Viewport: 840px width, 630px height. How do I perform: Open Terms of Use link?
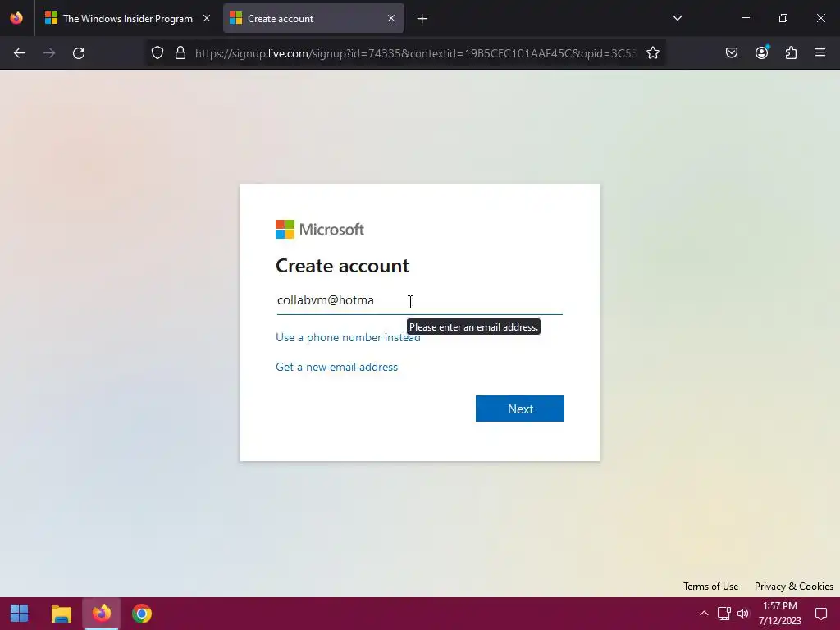[x=710, y=586]
